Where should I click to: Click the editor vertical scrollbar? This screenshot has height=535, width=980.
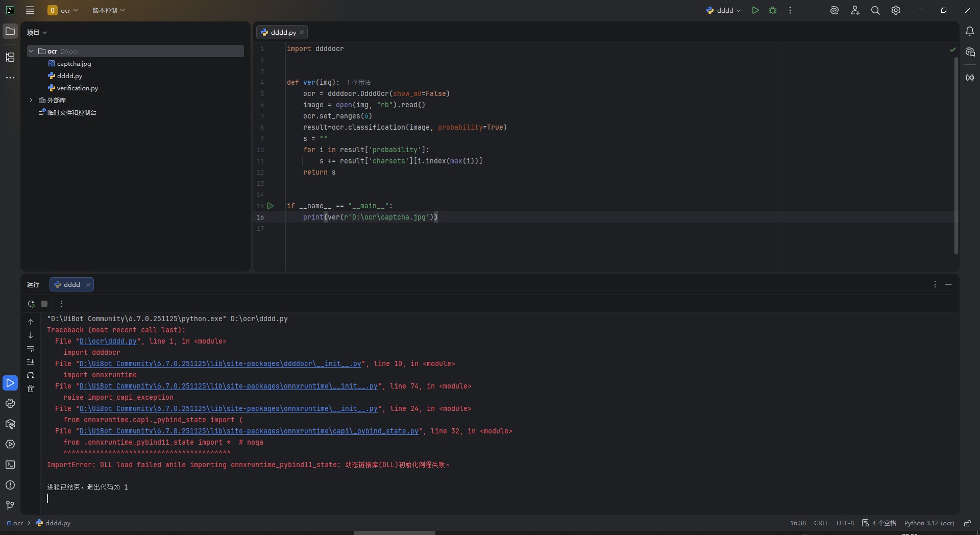[956, 153]
